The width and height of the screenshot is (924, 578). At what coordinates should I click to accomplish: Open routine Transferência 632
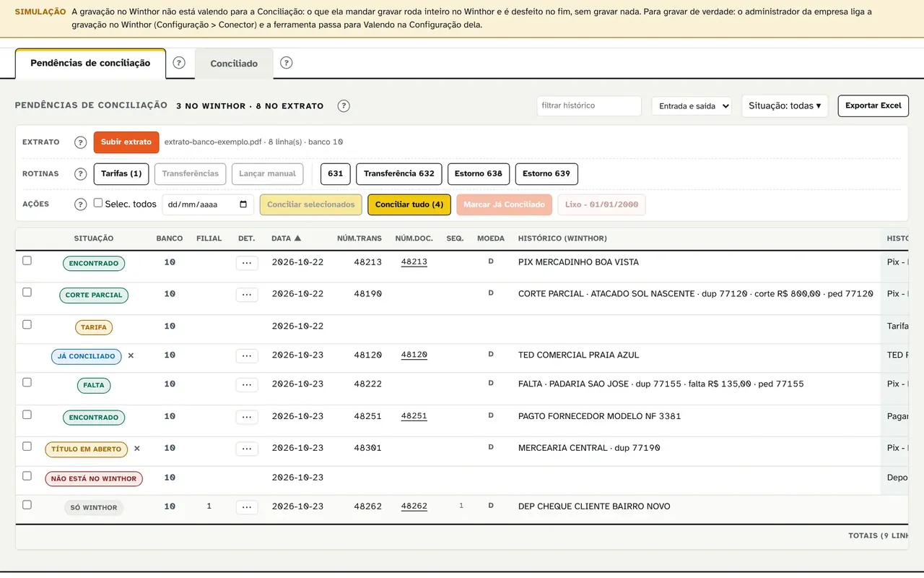pos(399,174)
